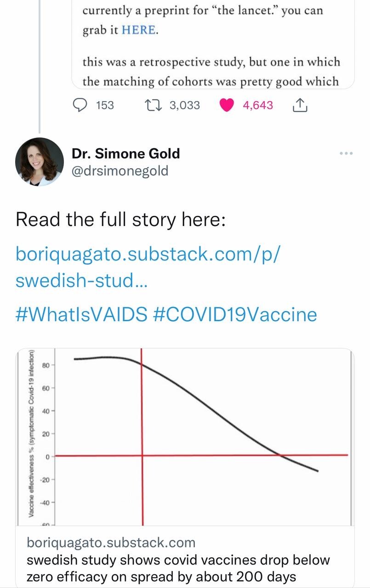Open the three-dot more options menu
This screenshot has height=588, width=370.
(x=346, y=153)
